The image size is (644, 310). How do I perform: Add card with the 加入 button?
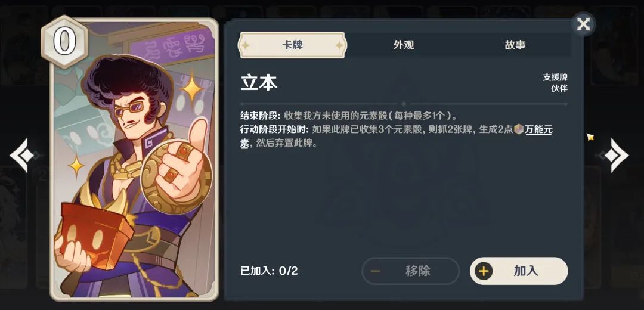pos(519,271)
